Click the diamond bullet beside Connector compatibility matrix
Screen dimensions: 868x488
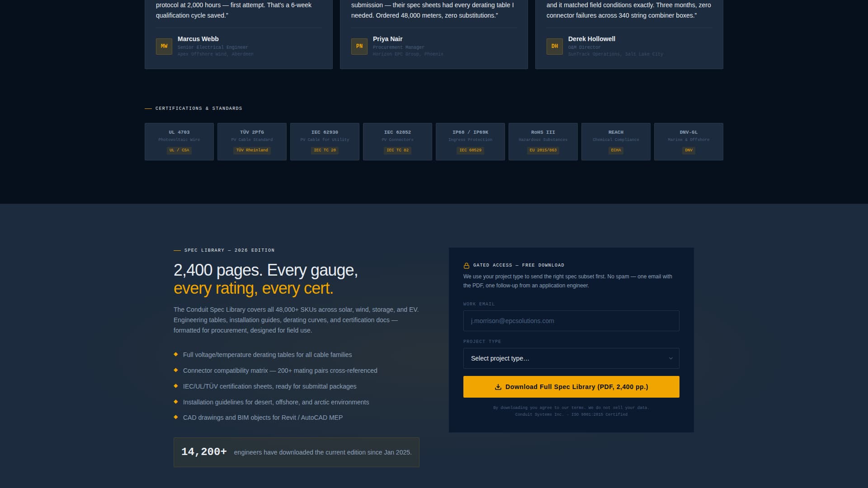[176, 370]
